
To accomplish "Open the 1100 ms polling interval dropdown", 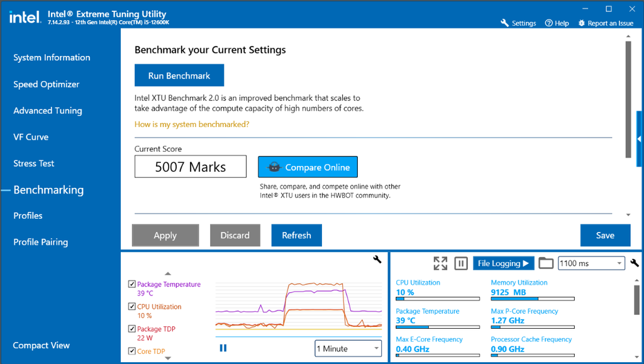I will 591,263.
